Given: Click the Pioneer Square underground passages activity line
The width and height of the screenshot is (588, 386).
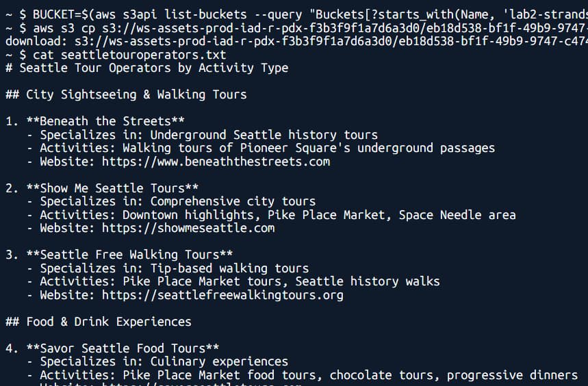Looking at the screenshot, I should pos(267,148).
